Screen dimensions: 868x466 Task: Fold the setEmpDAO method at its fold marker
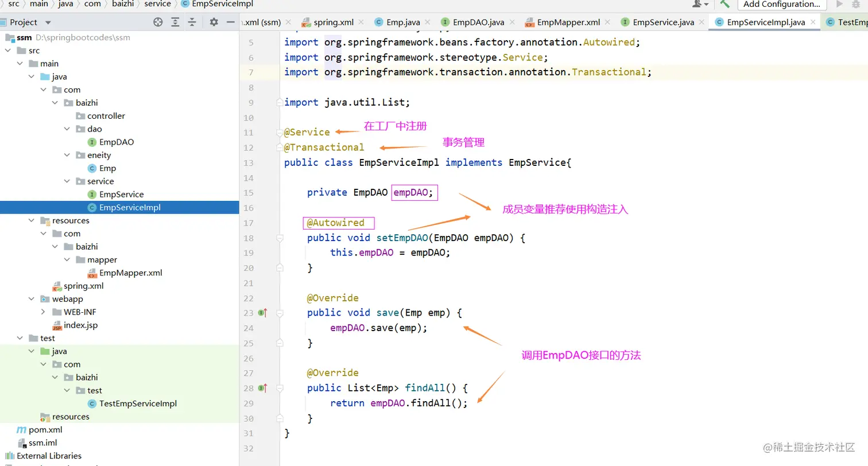[280, 238]
